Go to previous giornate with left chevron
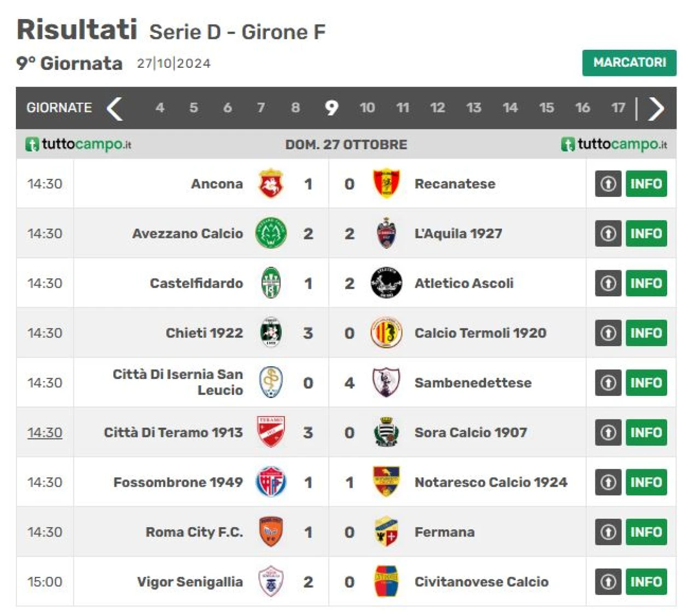Screen dimensions: 700x614 [x=114, y=108]
